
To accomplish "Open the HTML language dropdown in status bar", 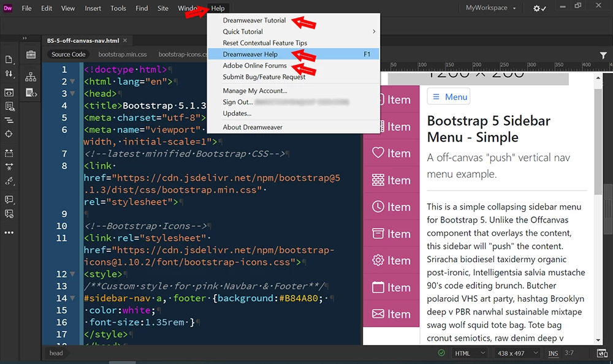I will point(470,353).
